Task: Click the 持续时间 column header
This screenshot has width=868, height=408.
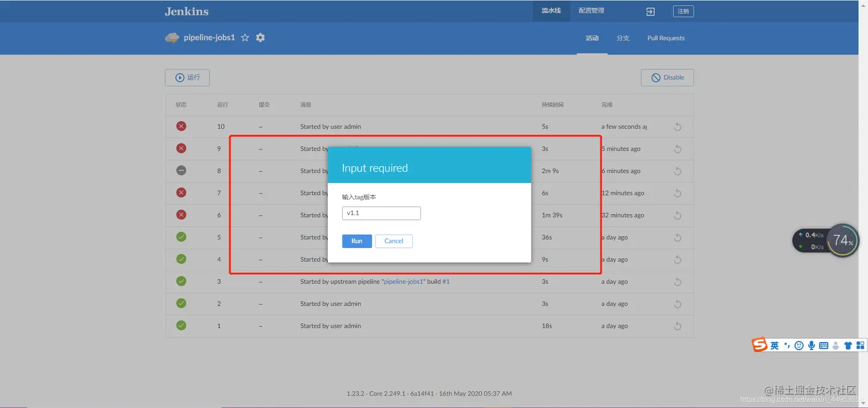Action: click(x=552, y=105)
